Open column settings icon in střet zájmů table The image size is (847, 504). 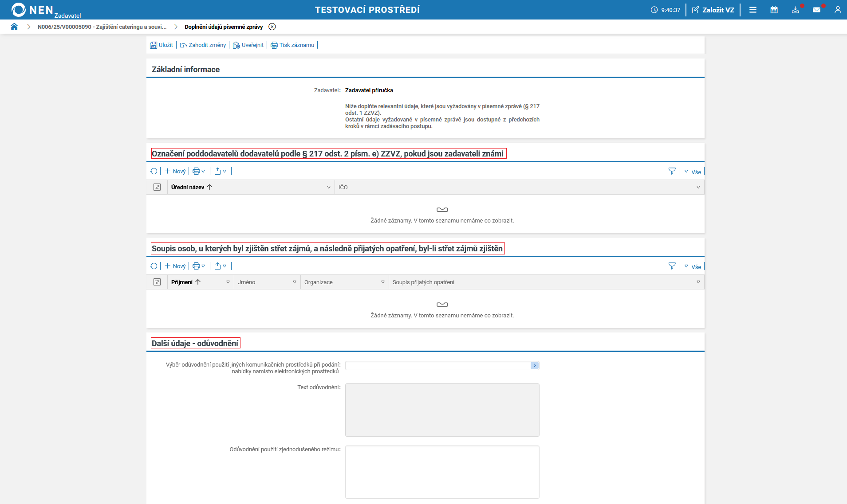coord(157,282)
